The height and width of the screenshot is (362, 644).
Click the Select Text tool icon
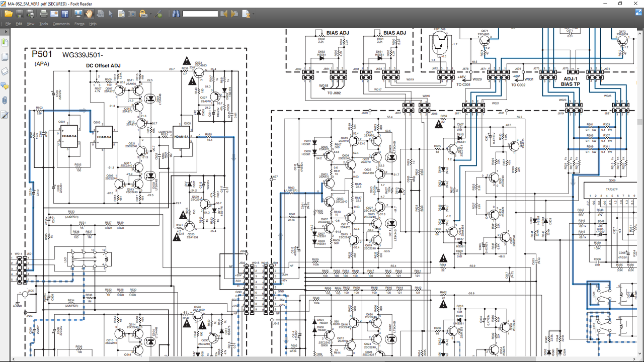(100, 14)
